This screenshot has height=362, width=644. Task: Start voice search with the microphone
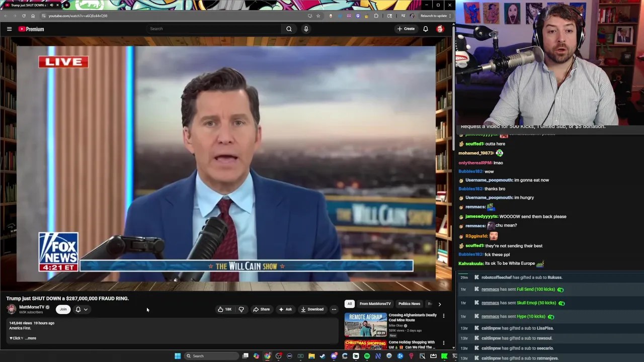(306, 29)
